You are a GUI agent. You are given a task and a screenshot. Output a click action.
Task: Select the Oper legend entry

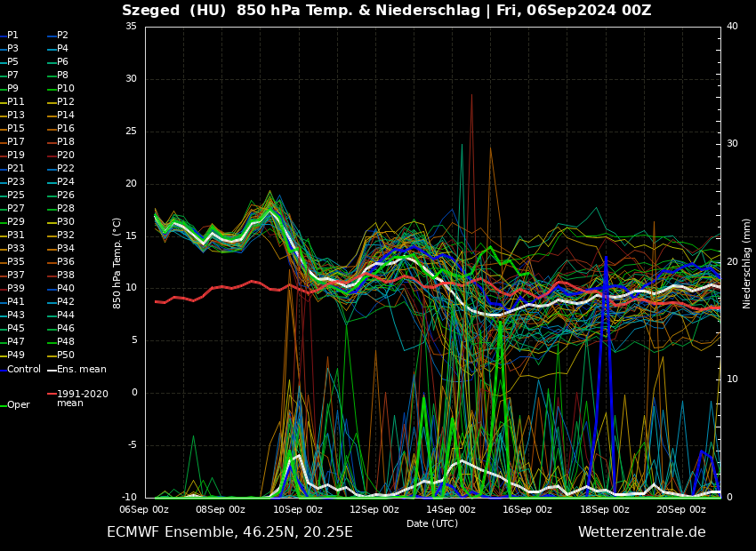pyautogui.click(x=19, y=405)
